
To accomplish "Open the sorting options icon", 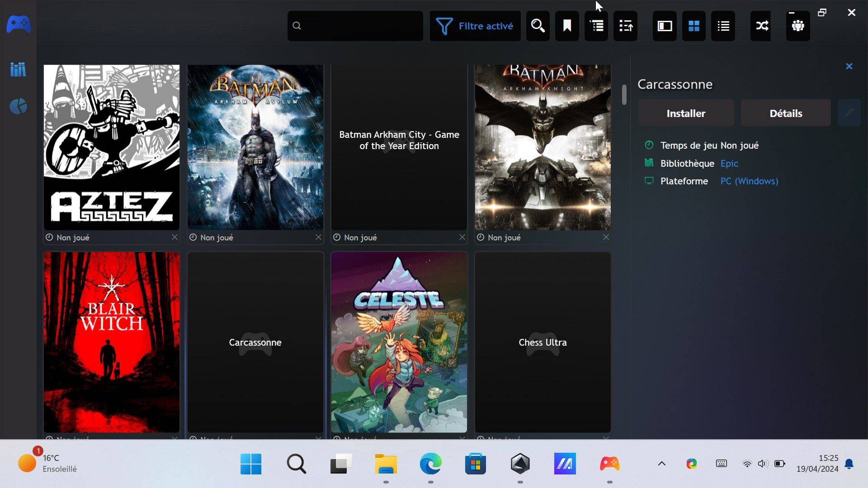I will point(626,26).
